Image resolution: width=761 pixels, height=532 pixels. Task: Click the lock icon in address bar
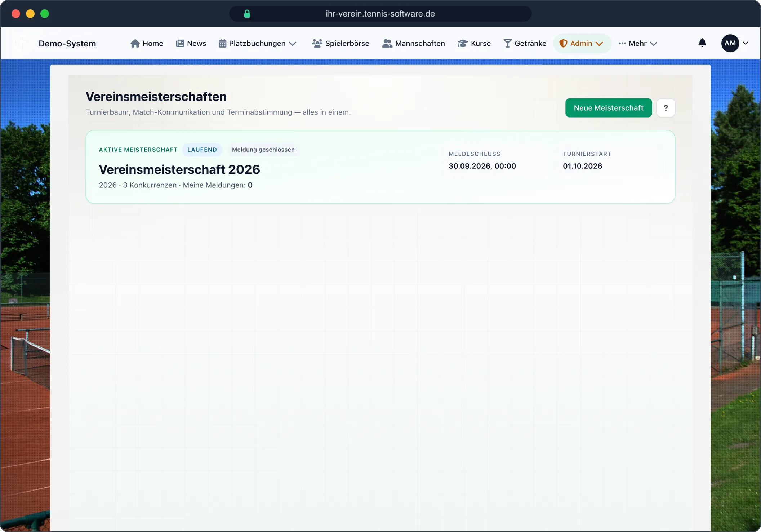click(x=247, y=14)
